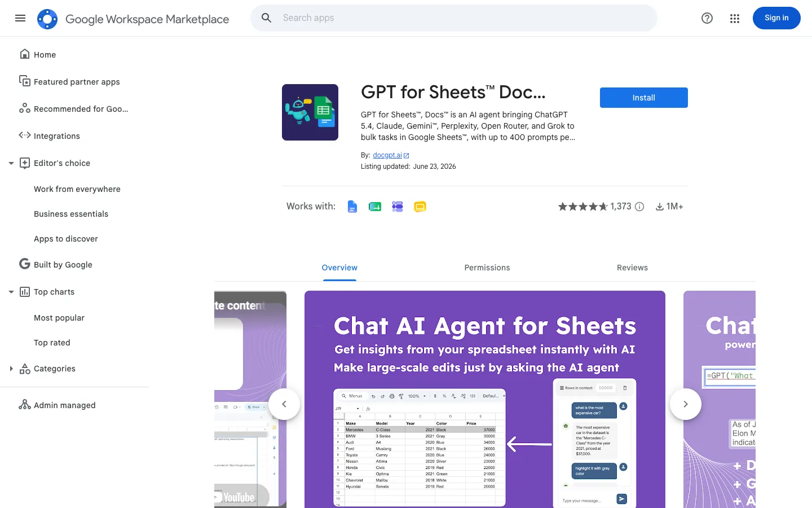This screenshot has width=812, height=508.
Task: Click the star rating 1,373
Action: (x=595, y=207)
